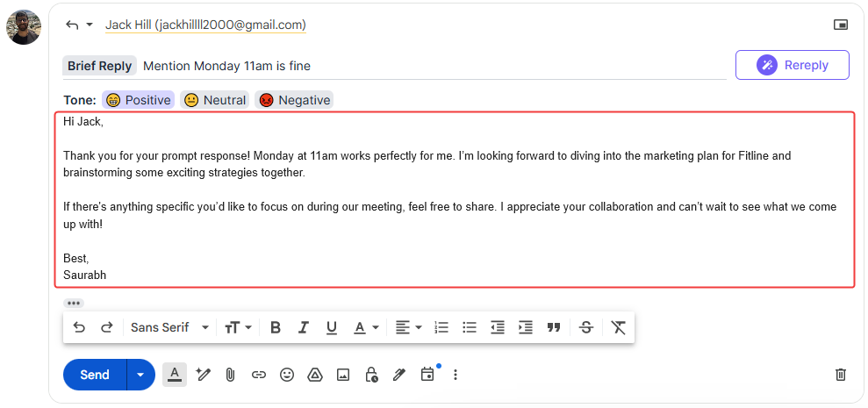Image resolution: width=868 pixels, height=408 pixels.
Task: Toggle bold formatting
Action: 276,327
